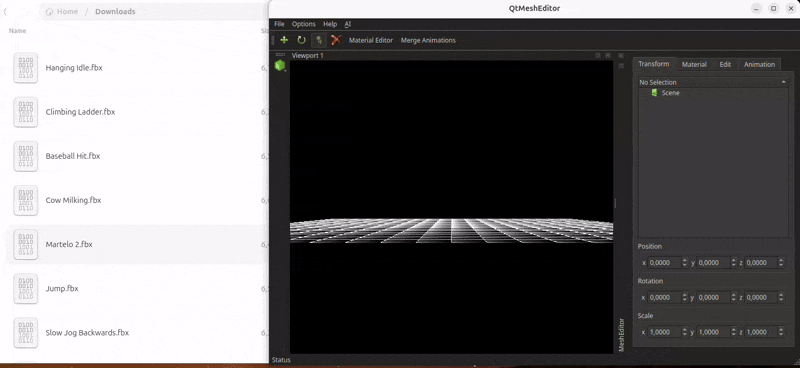Viewport: 800px width, 368px height.
Task: Select the Scene tree item
Action: click(x=670, y=93)
